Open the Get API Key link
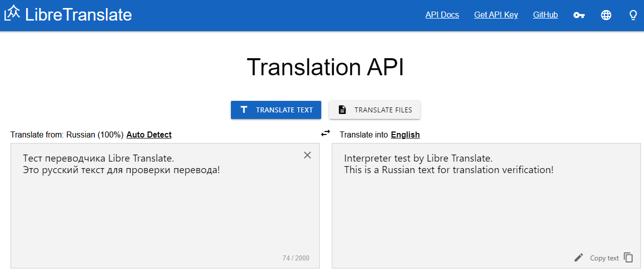 coord(496,15)
